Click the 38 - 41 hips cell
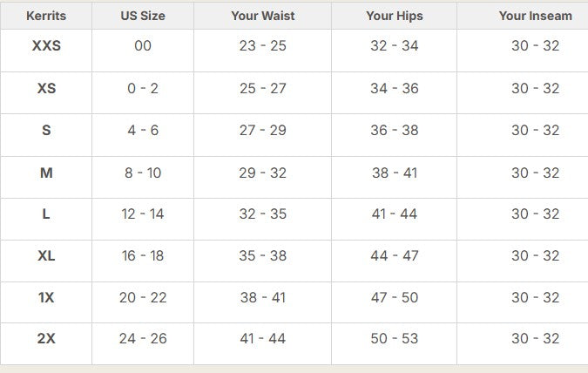Image resolution: width=588 pixels, height=373 pixels. coord(395,173)
